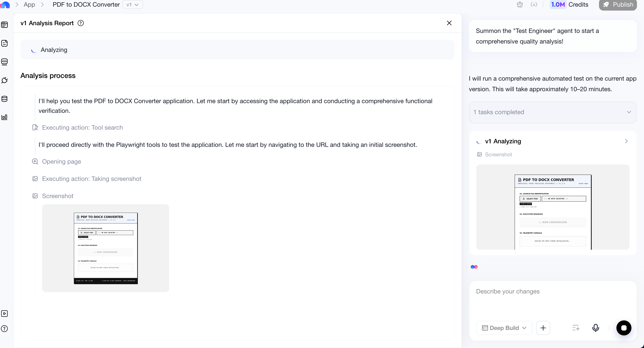This screenshot has width=644, height=348.
Task: Click Screenshot label in chat panel
Action: click(498, 155)
